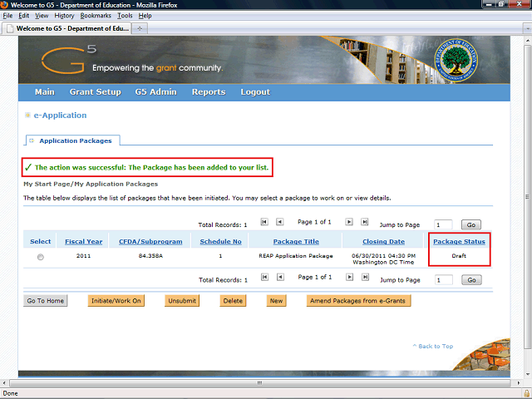
Task: Click the 2011 fiscal year cell
Action: click(x=83, y=256)
